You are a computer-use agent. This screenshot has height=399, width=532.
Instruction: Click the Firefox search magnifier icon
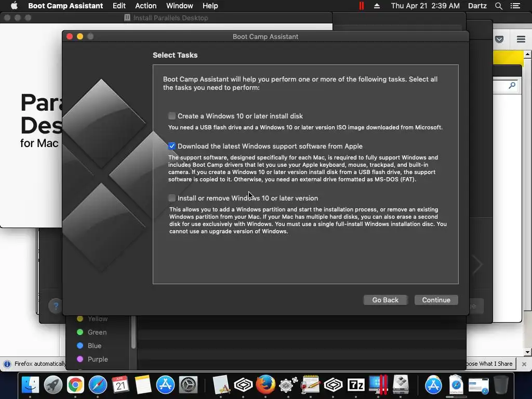point(512,86)
